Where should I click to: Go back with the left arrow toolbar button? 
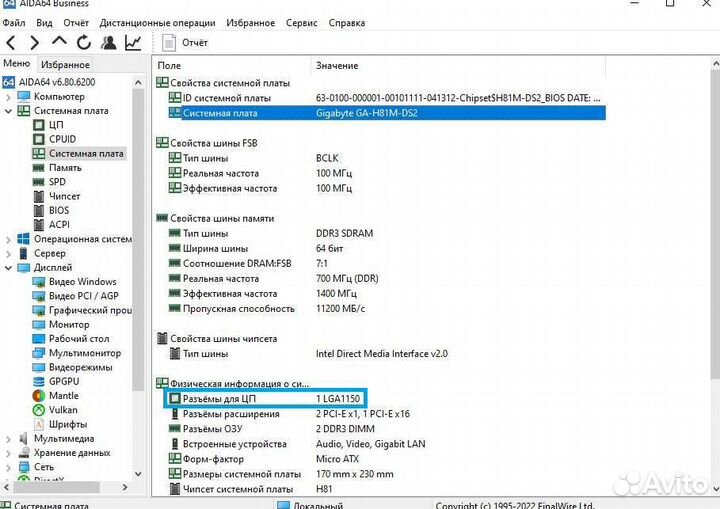tap(11, 43)
